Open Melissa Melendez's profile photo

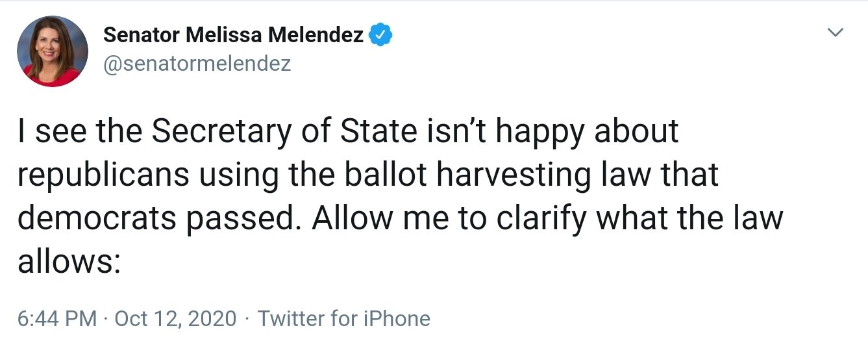tap(52, 51)
